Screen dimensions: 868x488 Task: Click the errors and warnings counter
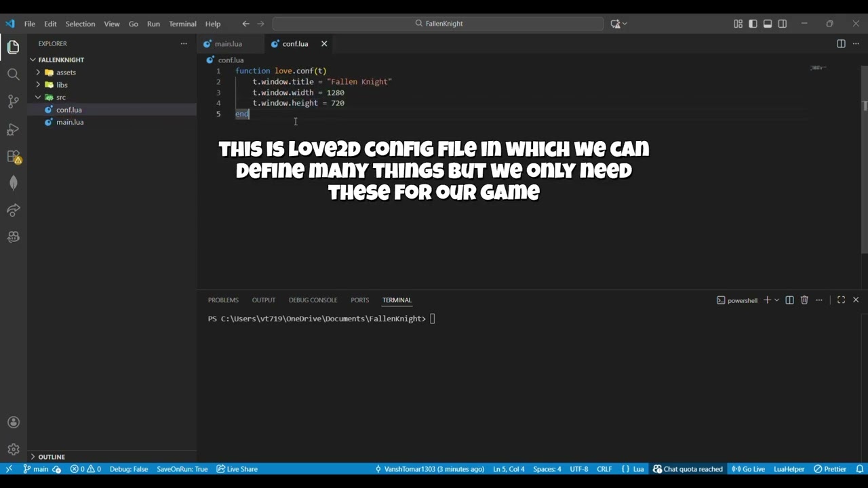pos(85,469)
